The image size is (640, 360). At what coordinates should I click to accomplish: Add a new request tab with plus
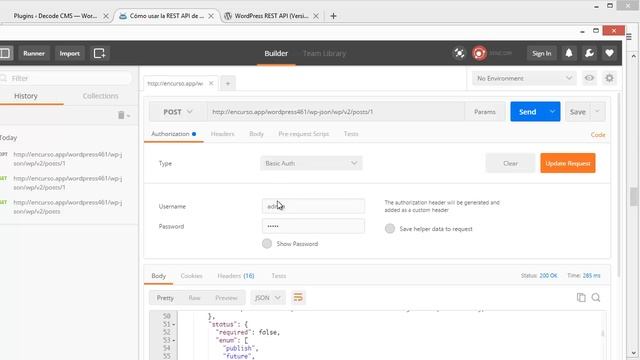pyautogui.click(x=228, y=84)
